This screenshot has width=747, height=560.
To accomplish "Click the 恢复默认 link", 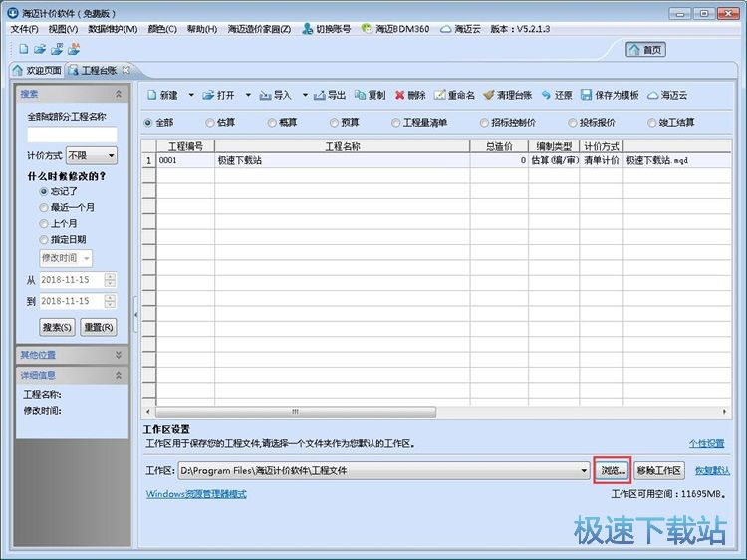I will [x=712, y=471].
